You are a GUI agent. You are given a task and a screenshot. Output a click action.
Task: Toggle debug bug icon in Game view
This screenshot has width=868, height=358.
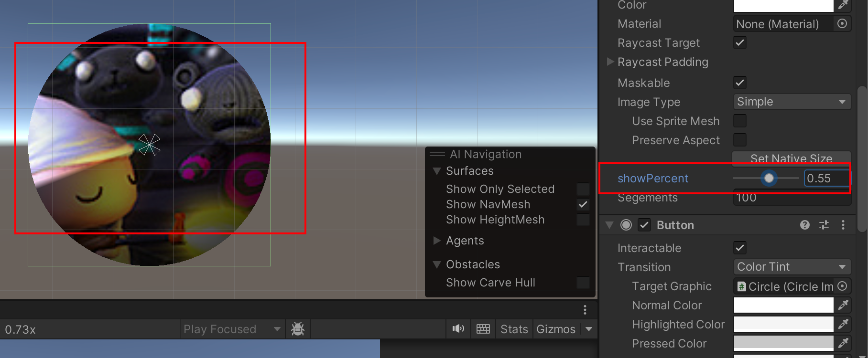(x=298, y=329)
